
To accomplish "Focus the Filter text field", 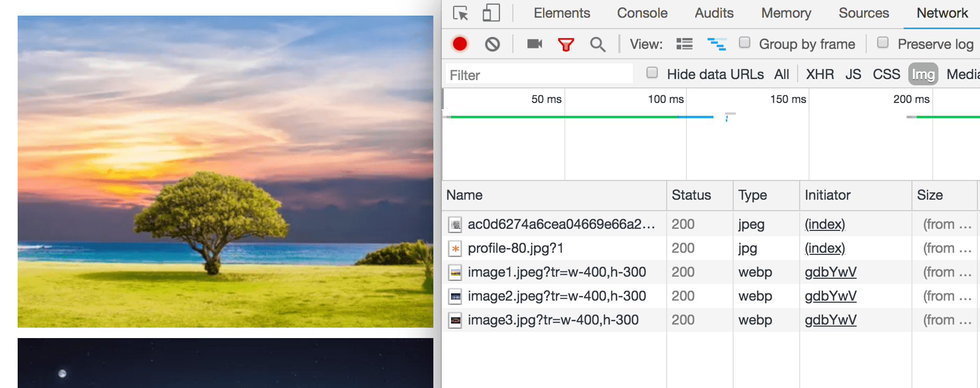I will [539, 74].
